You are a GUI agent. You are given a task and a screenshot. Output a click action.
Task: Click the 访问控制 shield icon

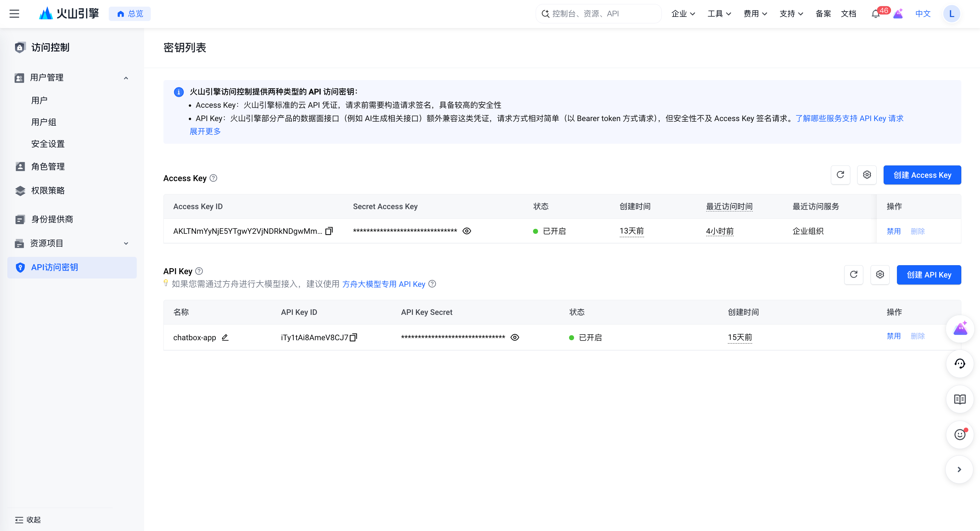click(x=20, y=47)
